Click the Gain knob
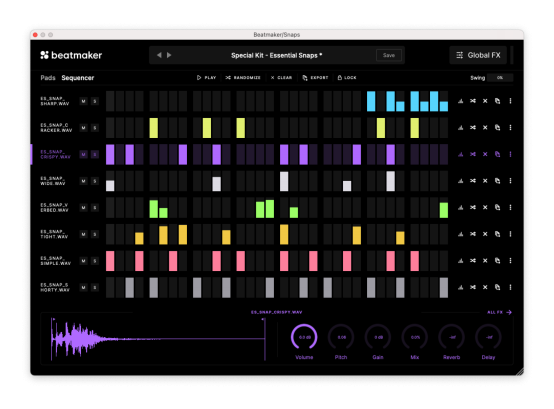The height and width of the screenshot is (409, 554). pos(378,337)
